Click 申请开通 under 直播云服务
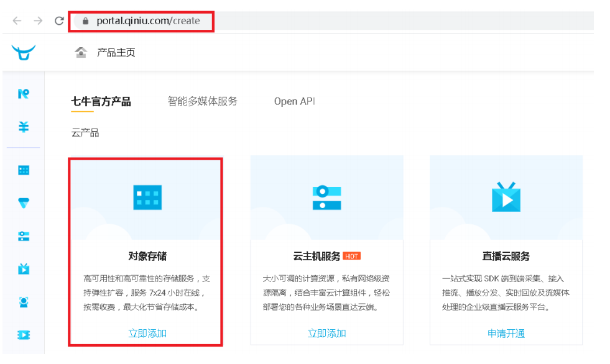The width and height of the screenshot is (610, 364). pyautogui.click(x=506, y=334)
